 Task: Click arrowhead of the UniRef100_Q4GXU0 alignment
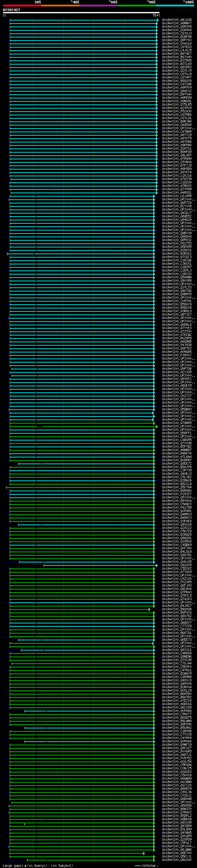[154, 860]
